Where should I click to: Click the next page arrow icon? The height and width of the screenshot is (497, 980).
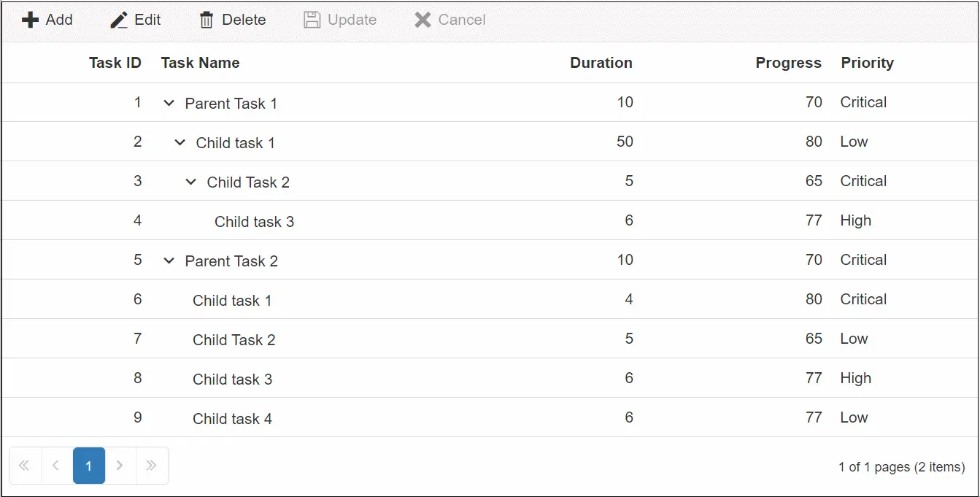click(120, 465)
